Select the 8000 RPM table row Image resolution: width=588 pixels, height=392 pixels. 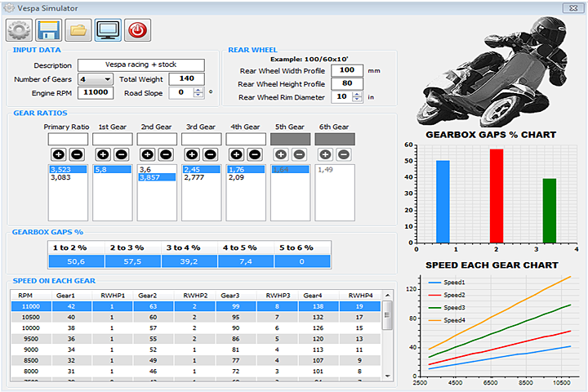pos(195,372)
